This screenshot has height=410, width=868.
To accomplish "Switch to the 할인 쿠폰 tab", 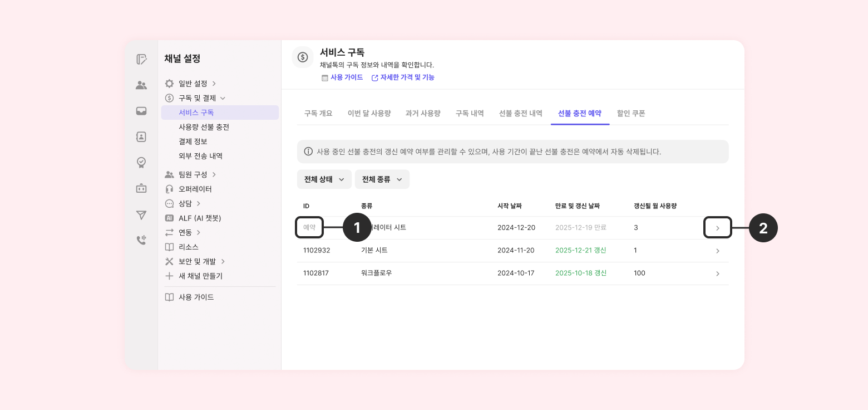I will (x=631, y=114).
